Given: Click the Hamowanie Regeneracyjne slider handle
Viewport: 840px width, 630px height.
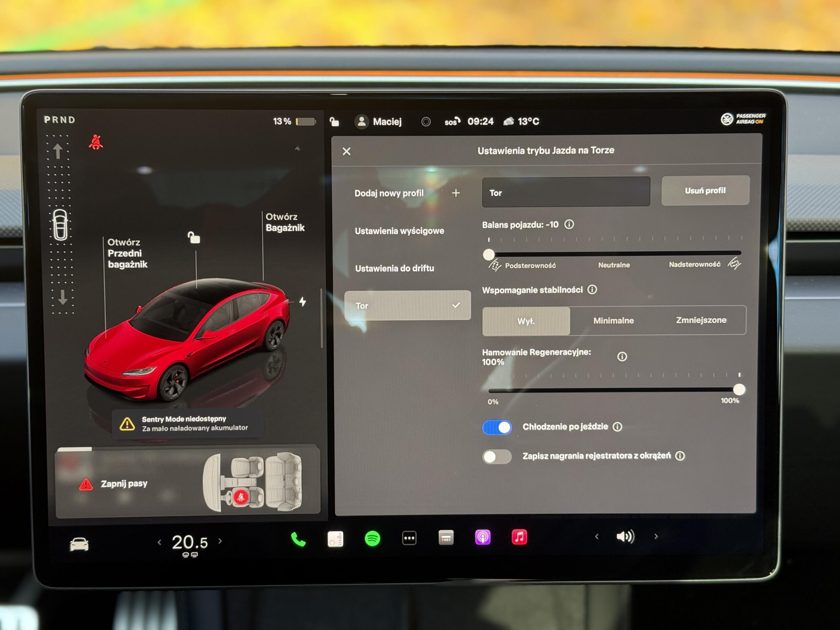Looking at the screenshot, I should pyautogui.click(x=739, y=389).
